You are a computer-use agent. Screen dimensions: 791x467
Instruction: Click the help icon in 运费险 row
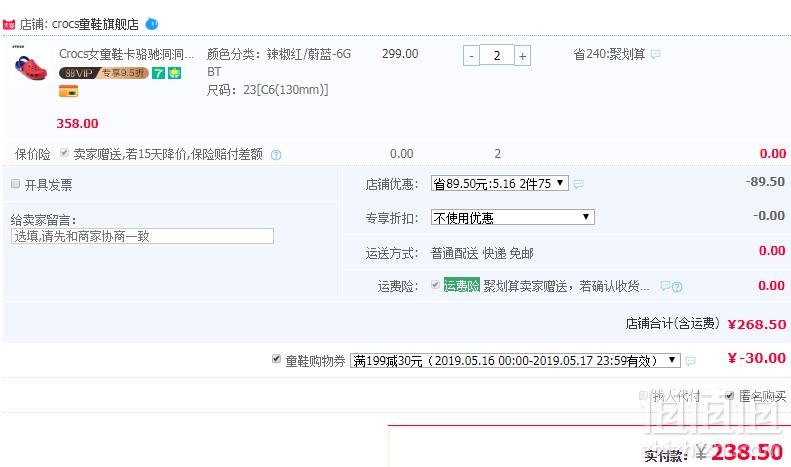tap(677, 287)
